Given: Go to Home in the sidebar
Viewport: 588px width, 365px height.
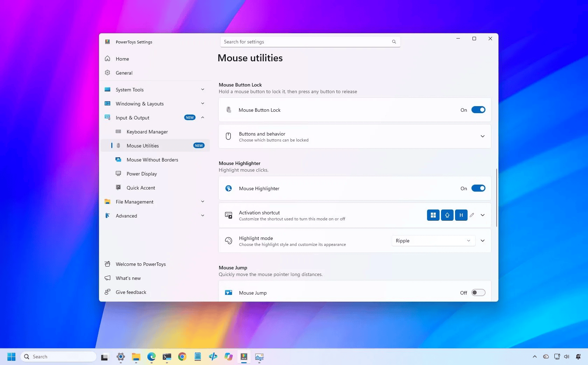Looking at the screenshot, I should (x=155, y=59).
